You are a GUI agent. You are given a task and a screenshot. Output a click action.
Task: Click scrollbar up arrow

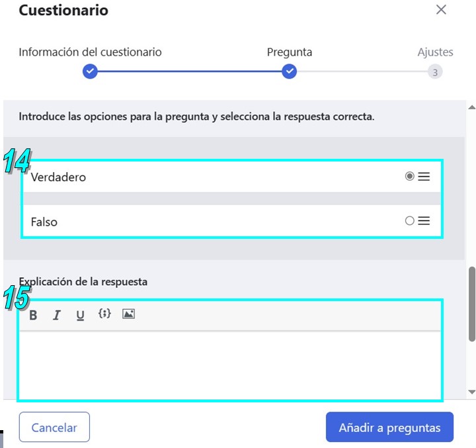(472, 107)
